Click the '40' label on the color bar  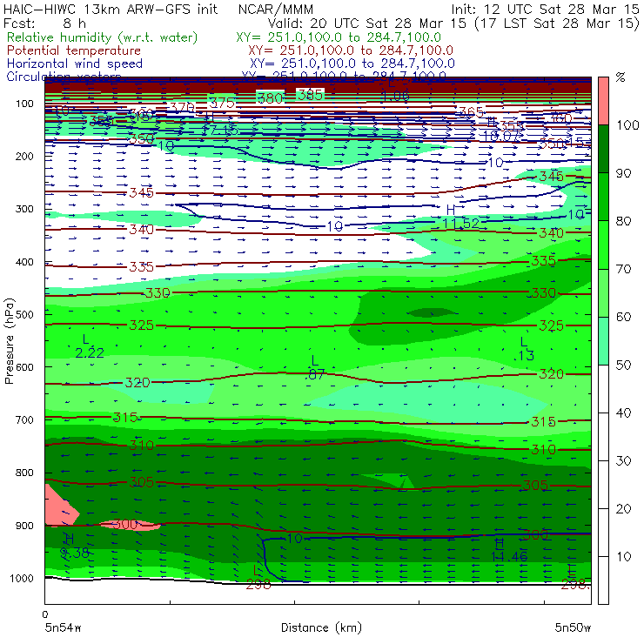pos(623,413)
